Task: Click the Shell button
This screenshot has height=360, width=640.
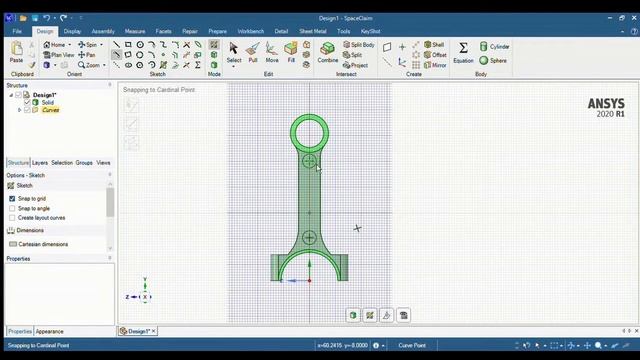Action: (x=434, y=44)
